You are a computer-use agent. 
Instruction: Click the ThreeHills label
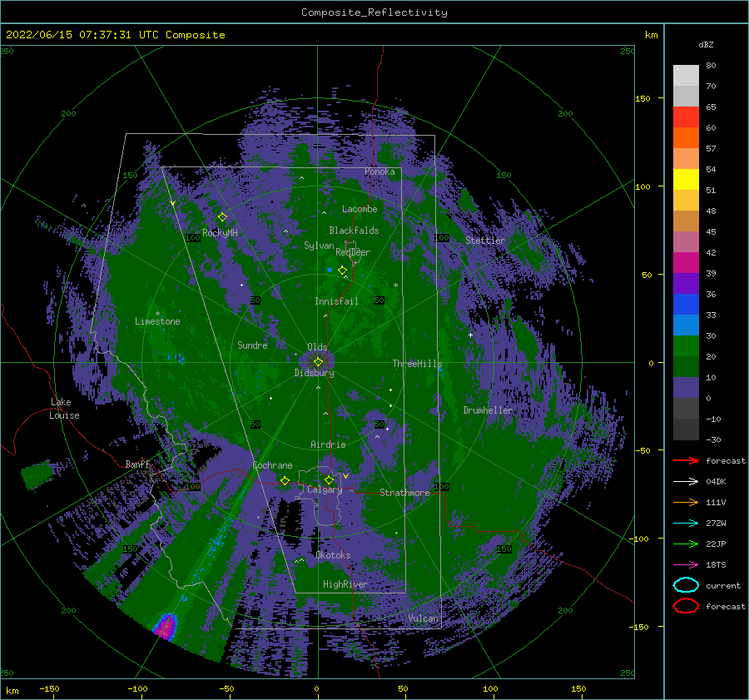tap(418, 364)
